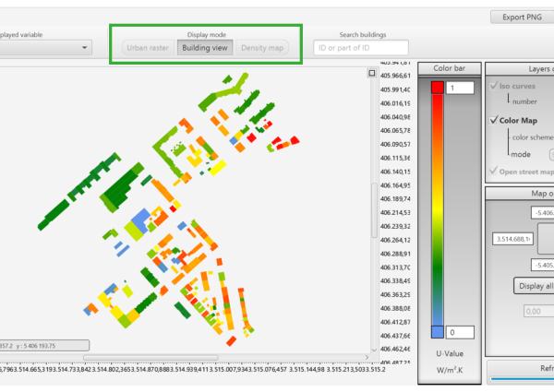This screenshot has width=554, height=392.
Task: Select Building view display mode
Action: coord(205,48)
